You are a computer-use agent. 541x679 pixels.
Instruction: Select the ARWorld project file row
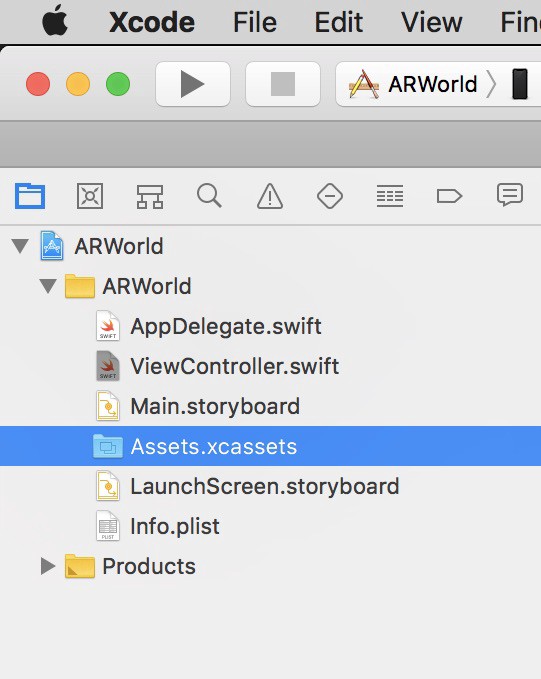(270, 246)
